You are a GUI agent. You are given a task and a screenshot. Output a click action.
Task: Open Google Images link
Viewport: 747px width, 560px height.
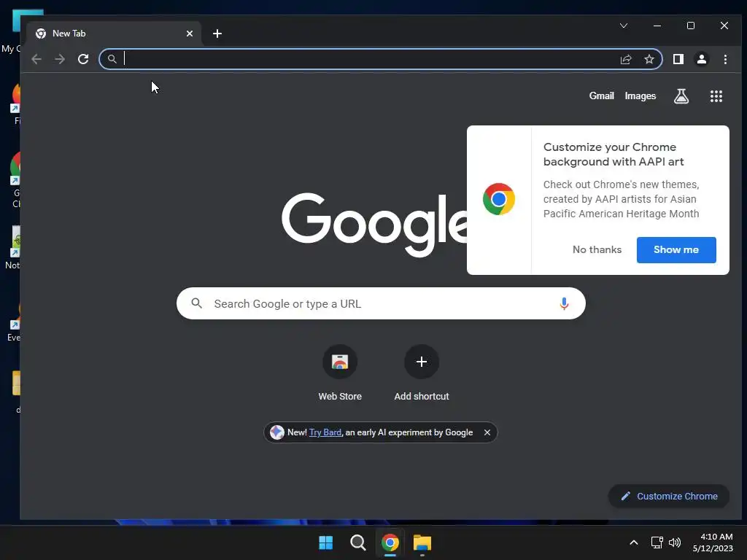pyautogui.click(x=640, y=96)
